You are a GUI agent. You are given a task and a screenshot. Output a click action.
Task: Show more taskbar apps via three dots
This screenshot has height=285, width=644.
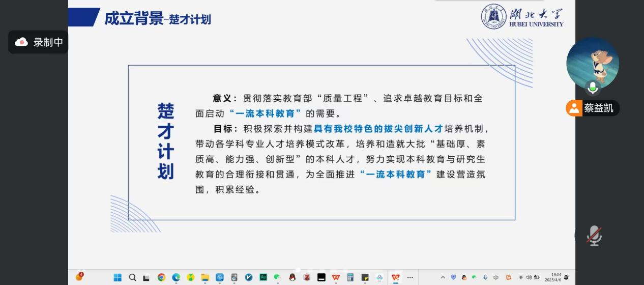[410, 277]
